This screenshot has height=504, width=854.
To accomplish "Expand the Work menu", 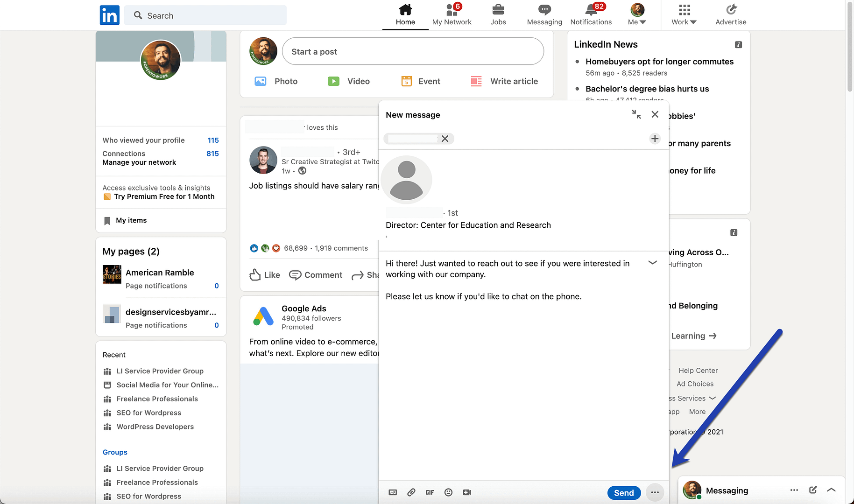I will (683, 15).
